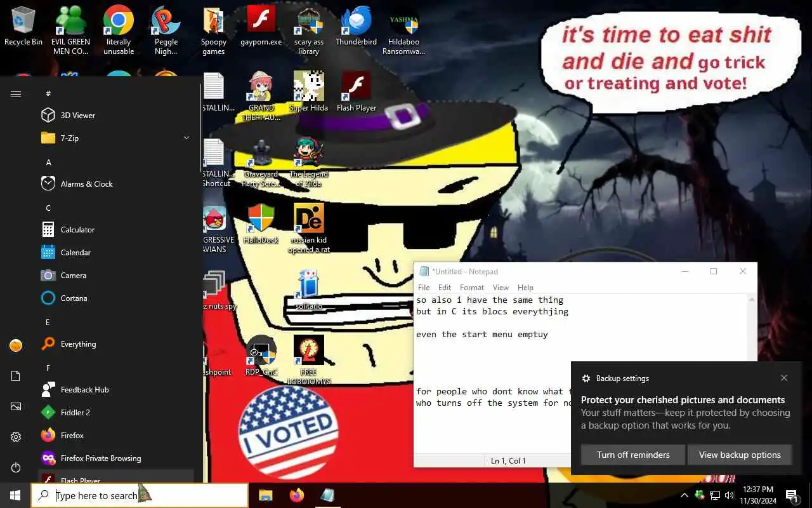Dismiss the Backup settings notification
Screen dimensions: 812x508
(784, 378)
